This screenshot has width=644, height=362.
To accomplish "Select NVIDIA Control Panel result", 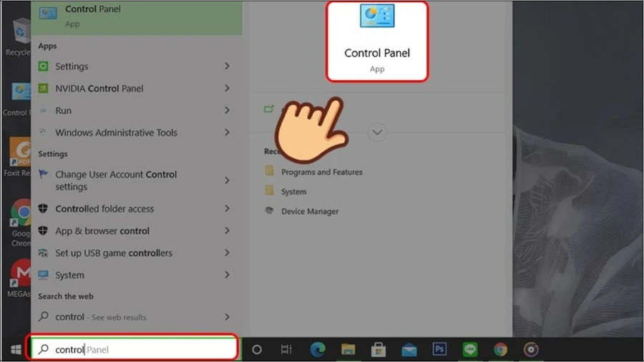I will 137,88.
